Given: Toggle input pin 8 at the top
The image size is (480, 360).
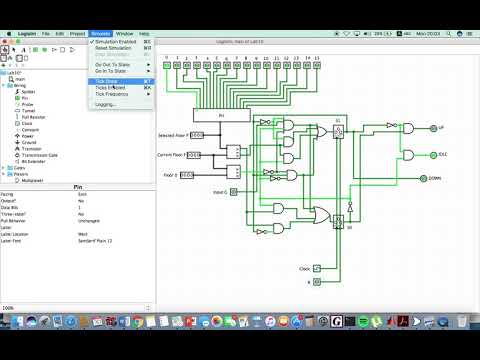Looking at the screenshot, I should (247, 65).
